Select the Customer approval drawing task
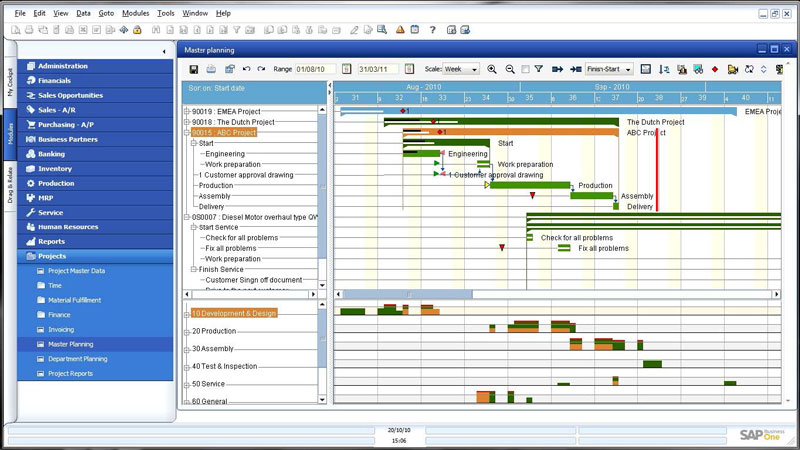Viewport: 800px width, 450px height. pos(246,175)
